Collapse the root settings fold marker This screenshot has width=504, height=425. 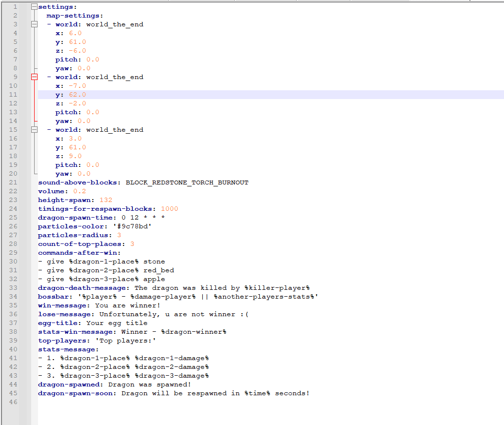(x=34, y=7)
